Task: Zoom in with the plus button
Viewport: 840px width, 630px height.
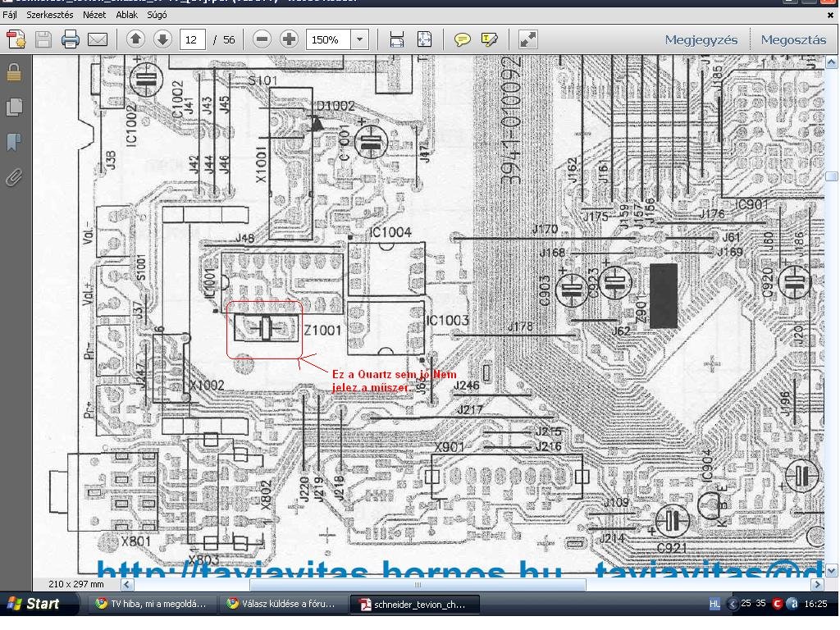Action: (290, 39)
